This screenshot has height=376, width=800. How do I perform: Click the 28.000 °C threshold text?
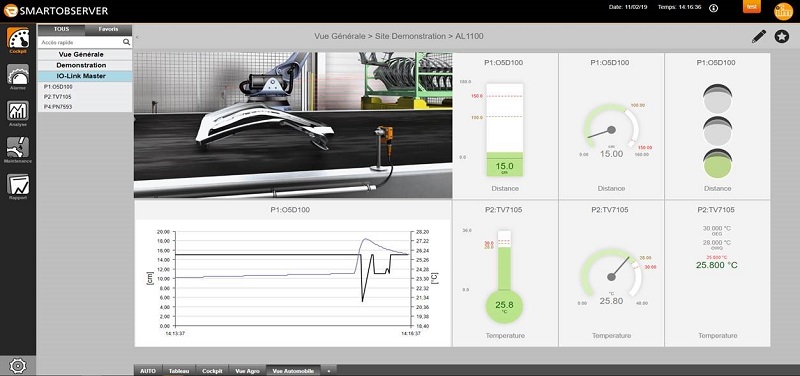[x=717, y=243]
